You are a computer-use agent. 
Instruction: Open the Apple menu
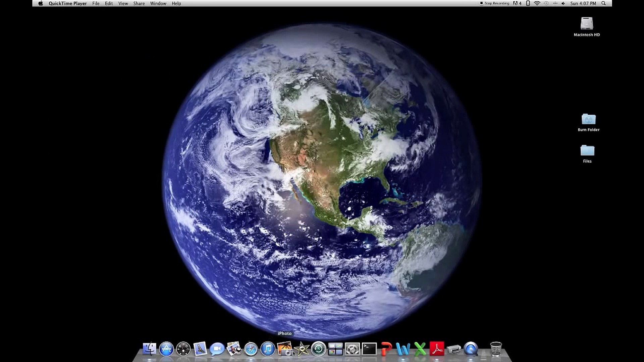coord(41,3)
